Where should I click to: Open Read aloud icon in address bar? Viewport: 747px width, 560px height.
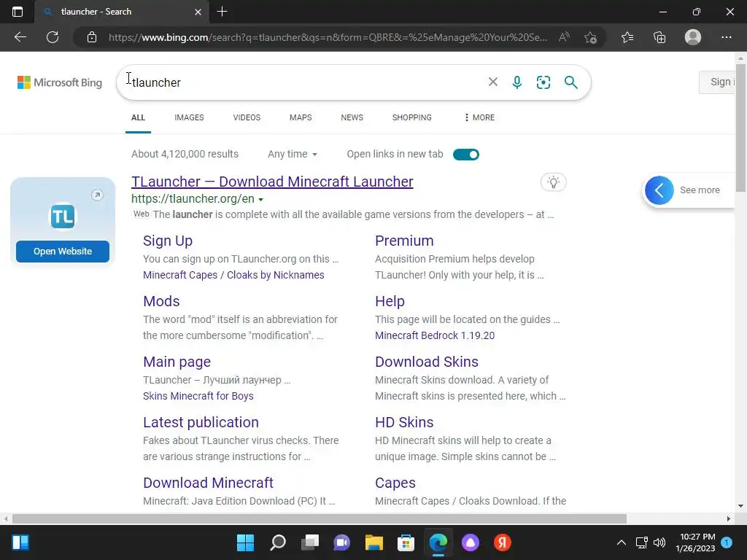pyautogui.click(x=564, y=37)
